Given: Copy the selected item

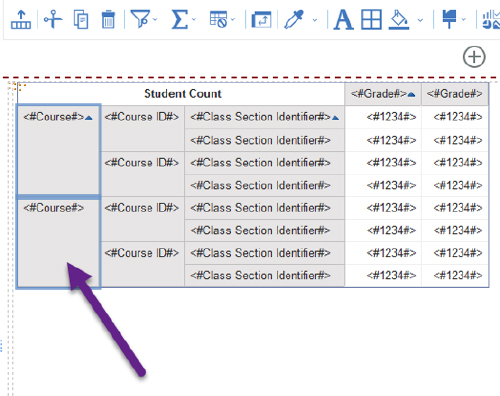Looking at the screenshot, I should 81,20.
